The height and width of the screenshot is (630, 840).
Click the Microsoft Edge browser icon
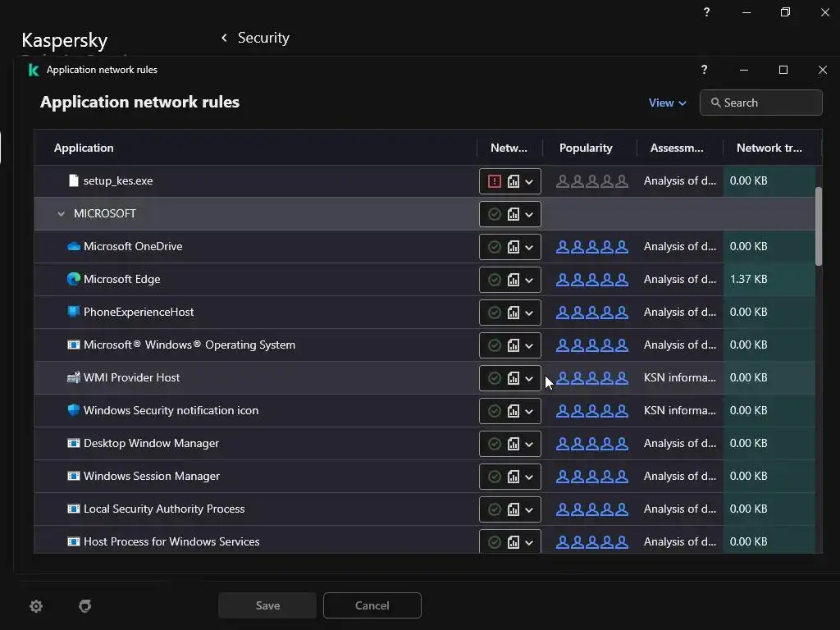[x=74, y=279]
